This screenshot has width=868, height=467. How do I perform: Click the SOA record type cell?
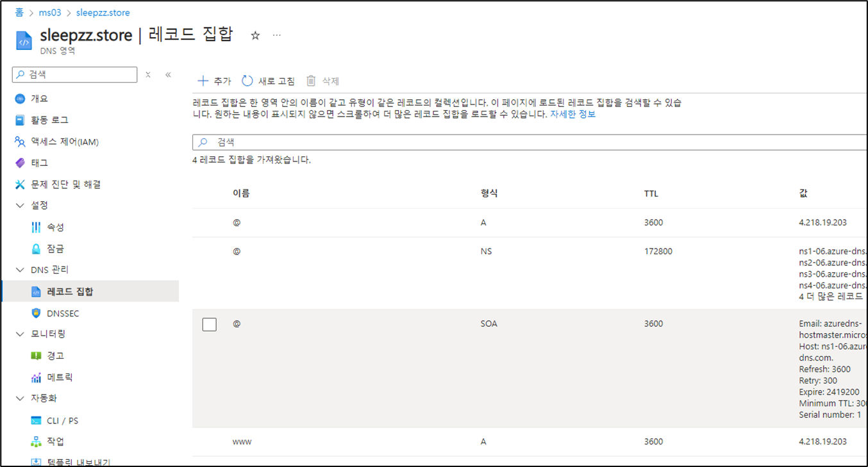click(x=488, y=324)
